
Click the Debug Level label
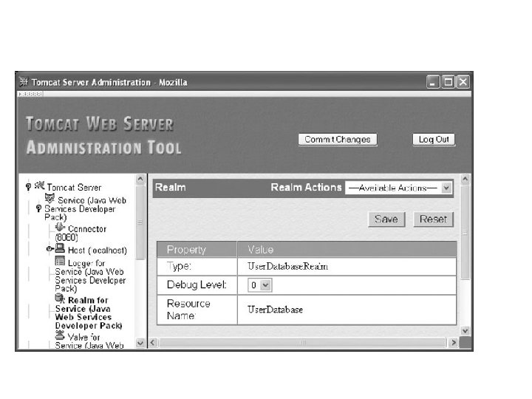pyautogui.click(x=197, y=284)
